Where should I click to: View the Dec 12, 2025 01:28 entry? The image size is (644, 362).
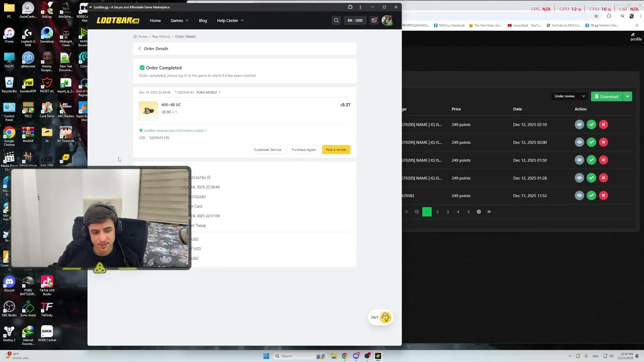pos(579,178)
